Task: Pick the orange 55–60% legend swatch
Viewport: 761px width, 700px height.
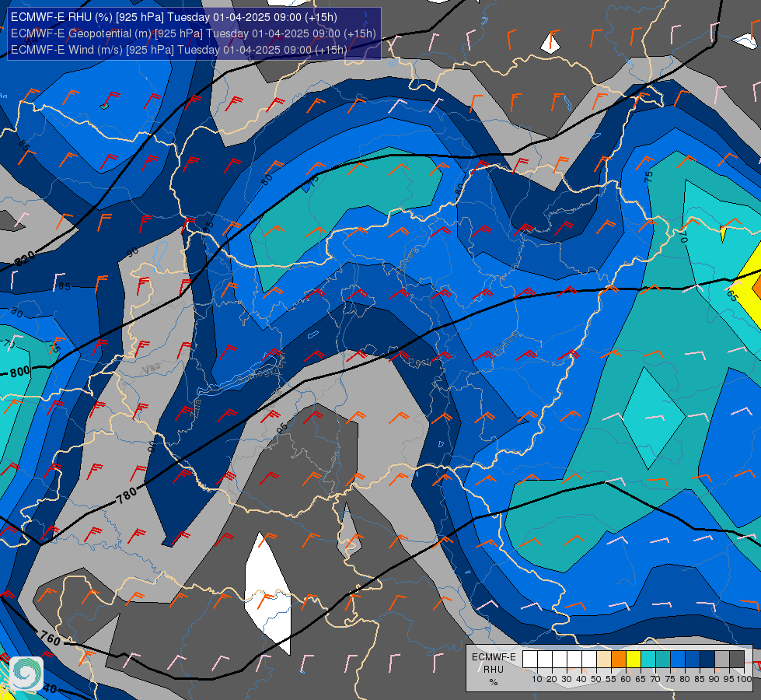Action: [x=619, y=659]
